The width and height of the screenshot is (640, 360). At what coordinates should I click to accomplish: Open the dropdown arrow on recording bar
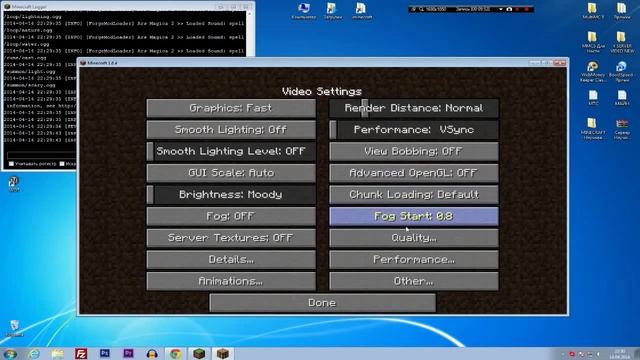coord(501,9)
